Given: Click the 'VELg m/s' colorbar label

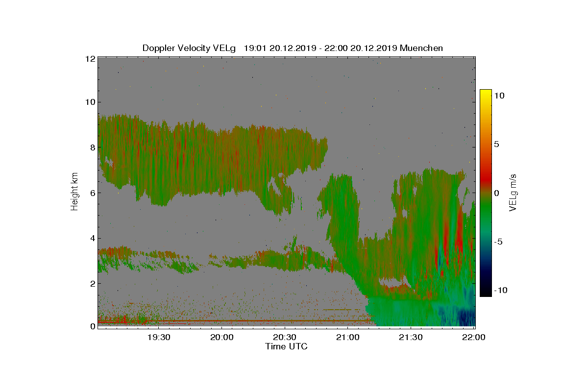Looking at the screenshot, I should 513,192.
